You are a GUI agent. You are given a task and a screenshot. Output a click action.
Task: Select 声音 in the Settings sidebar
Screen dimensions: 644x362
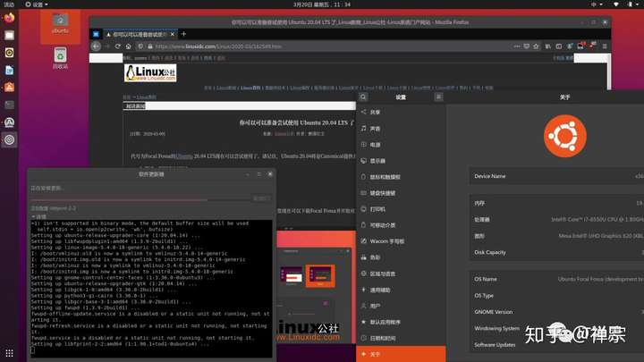click(x=401, y=129)
